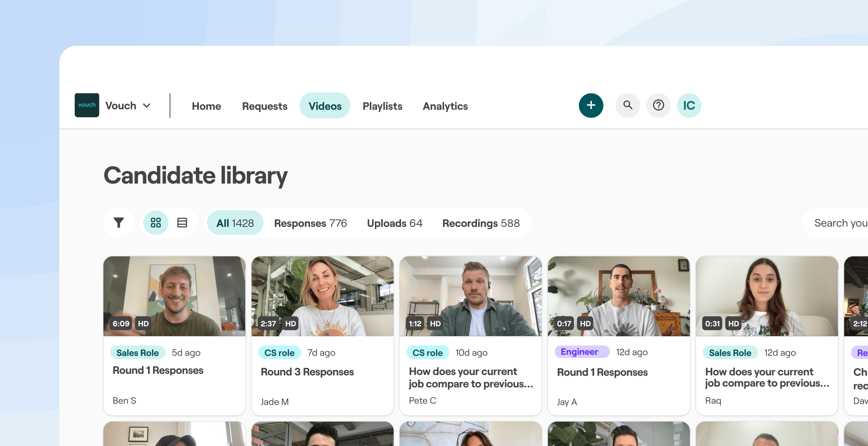Switch to grid view layout
This screenshot has height=446, width=868.
pyautogui.click(x=156, y=223)
